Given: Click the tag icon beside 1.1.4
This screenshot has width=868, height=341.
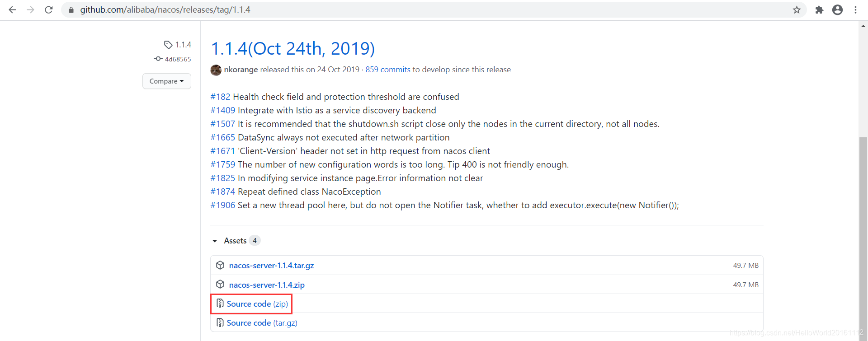Looking at the screenshot, I should 168,45.
